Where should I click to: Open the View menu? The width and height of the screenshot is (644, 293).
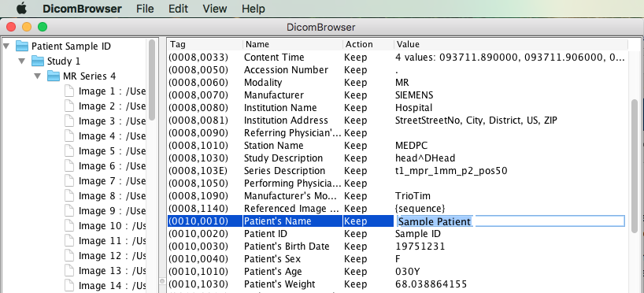point(215,9)
